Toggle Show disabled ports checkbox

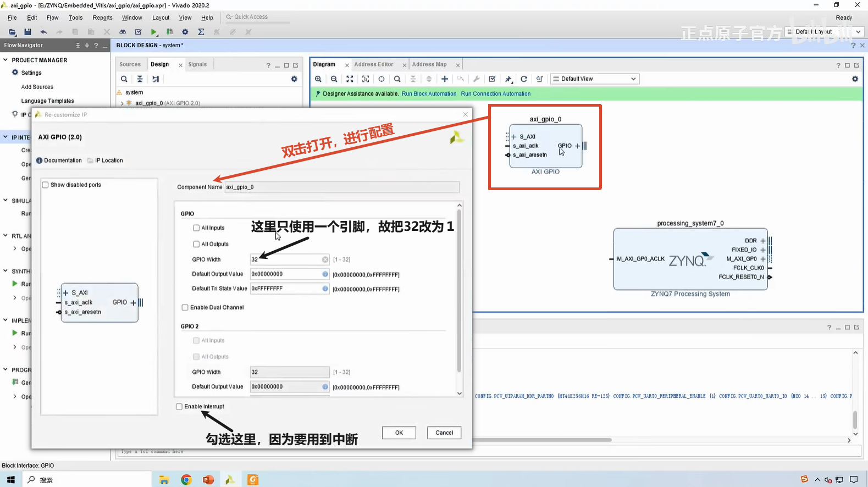[x=46, y=185]
